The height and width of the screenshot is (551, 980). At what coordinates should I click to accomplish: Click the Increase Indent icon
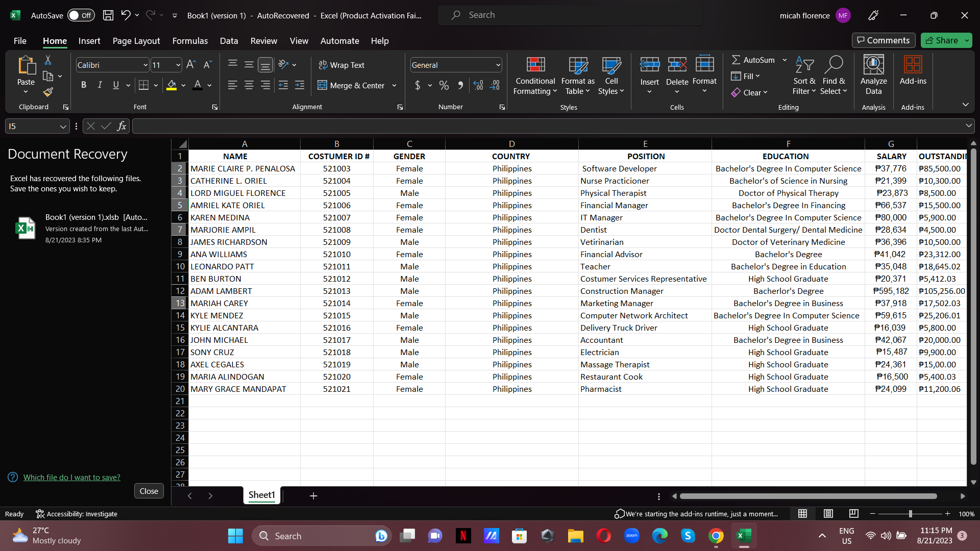click(x=300, y=85)
